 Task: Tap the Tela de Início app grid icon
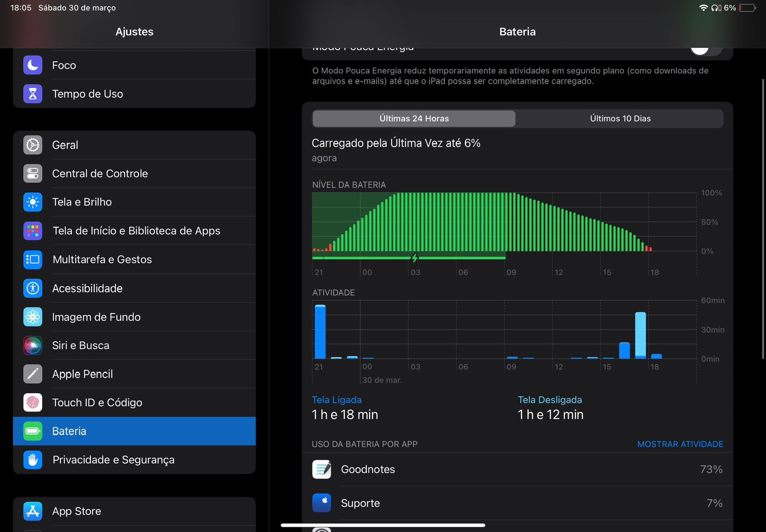33,231
